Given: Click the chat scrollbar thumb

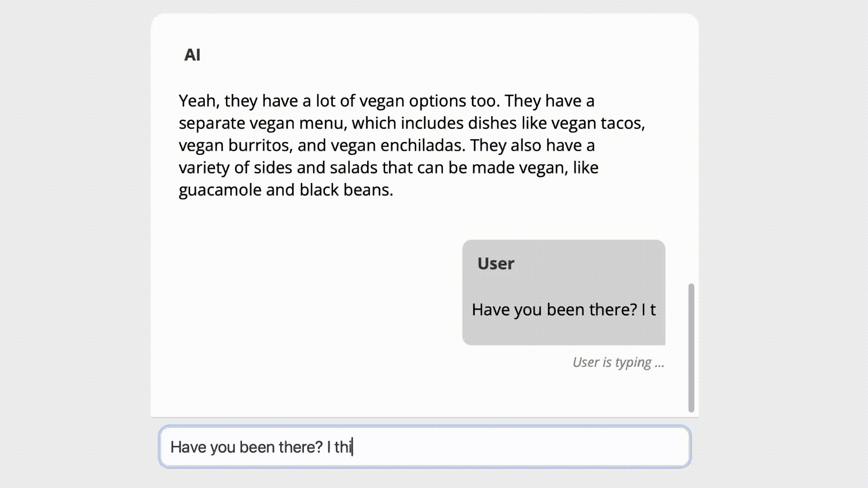Looking at the screenshot, I should (x=691, y=347).
